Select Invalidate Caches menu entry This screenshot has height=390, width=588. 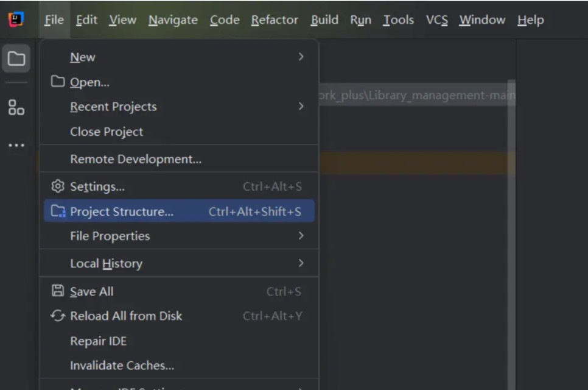122,366
